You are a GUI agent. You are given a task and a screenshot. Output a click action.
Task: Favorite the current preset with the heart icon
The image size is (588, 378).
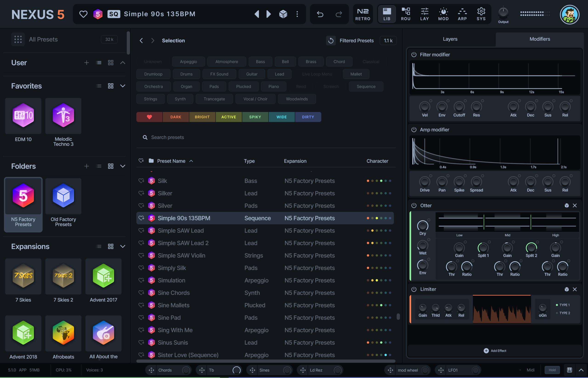83,14
